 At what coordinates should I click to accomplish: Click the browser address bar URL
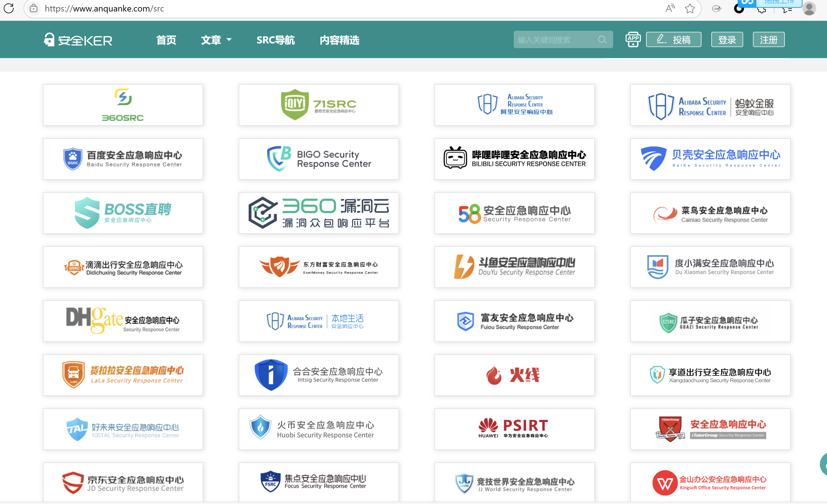104,8
